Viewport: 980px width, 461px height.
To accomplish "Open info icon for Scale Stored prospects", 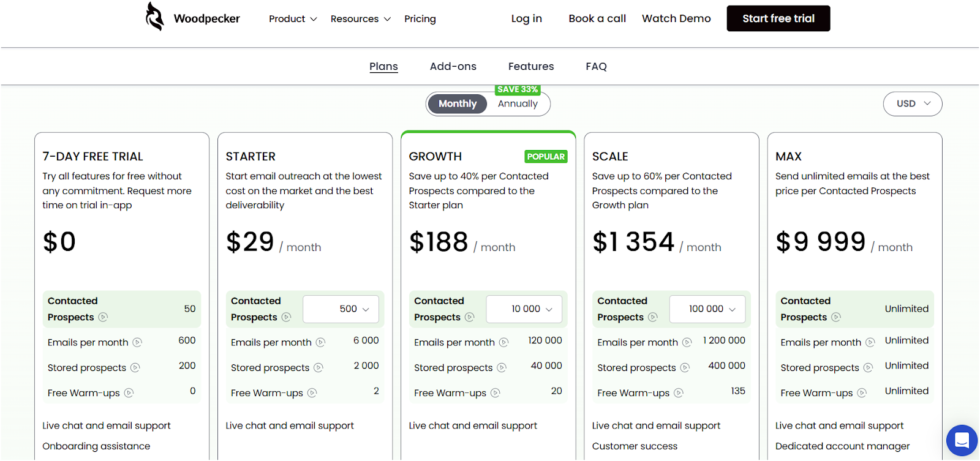I will pyautogui.click(x=685, y=368).
